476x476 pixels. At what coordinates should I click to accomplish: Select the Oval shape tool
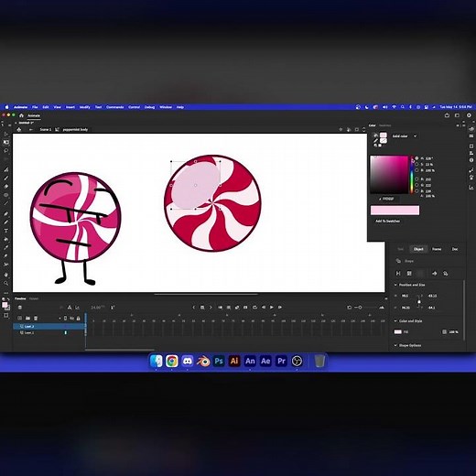point(6,195)
